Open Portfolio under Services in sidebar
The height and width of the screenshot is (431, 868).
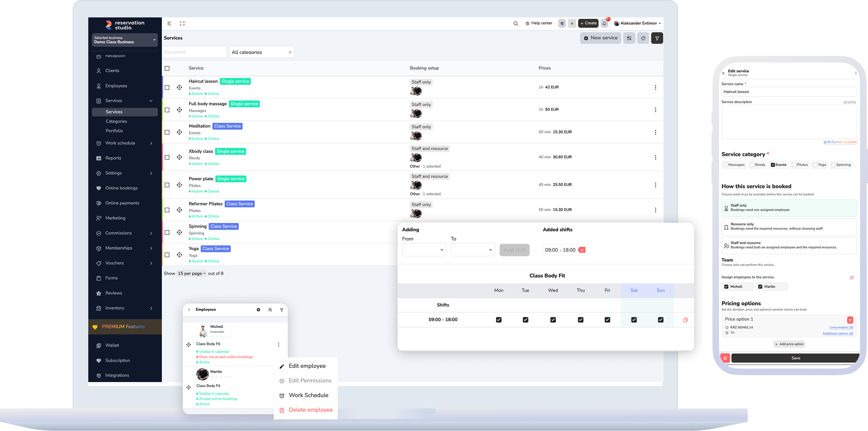pos(114,131)
